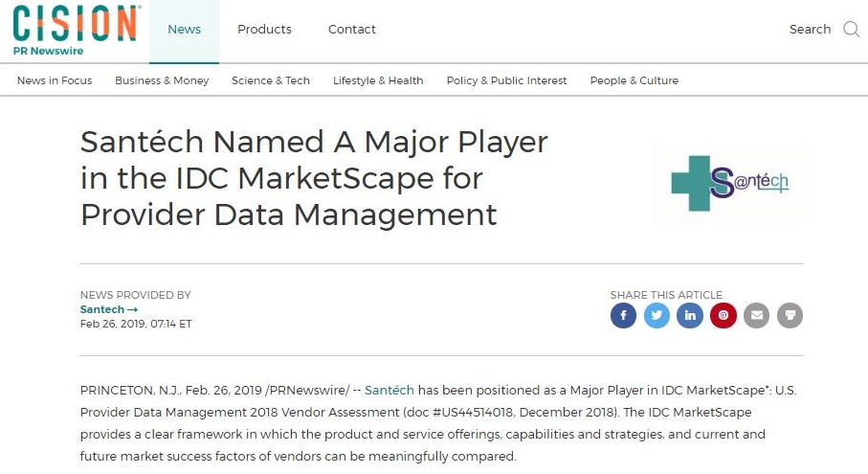Expand Science & Tech category

pyautogui.click(x=271, y=80)
